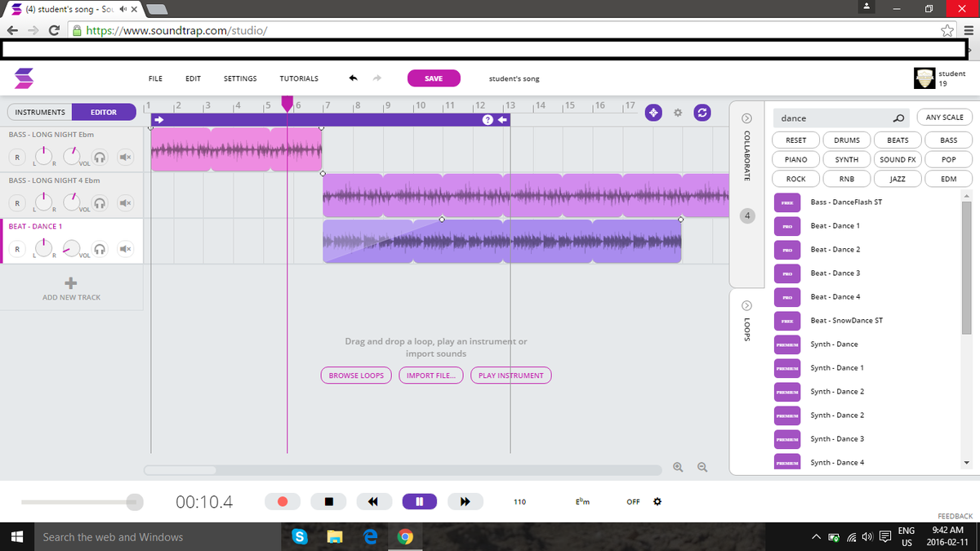Mute the Bass - Long Night Ebm track
Image resolution: width=980 pixels, height=551 pixels.
point(124,157)
